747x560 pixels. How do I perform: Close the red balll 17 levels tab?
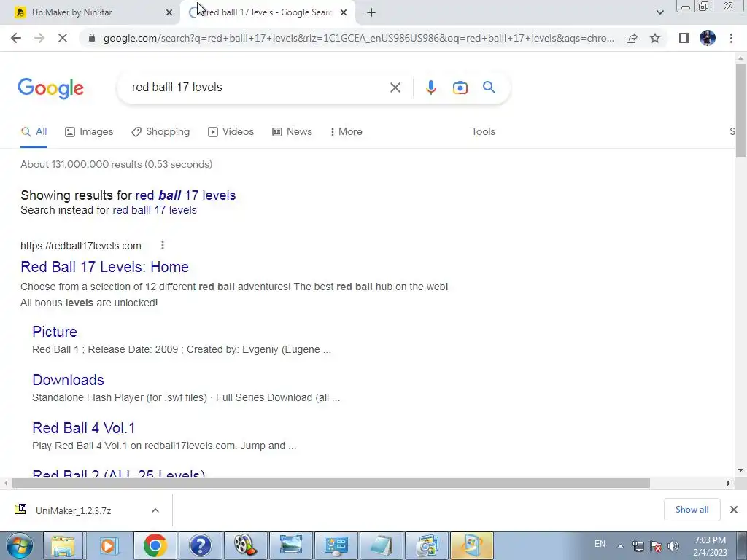(x=344, y=13)
